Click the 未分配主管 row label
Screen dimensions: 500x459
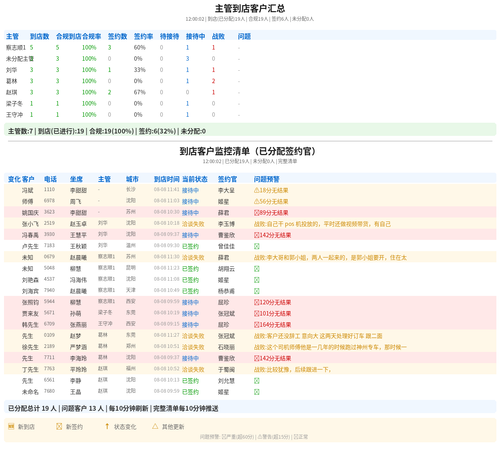coord(20,59)
